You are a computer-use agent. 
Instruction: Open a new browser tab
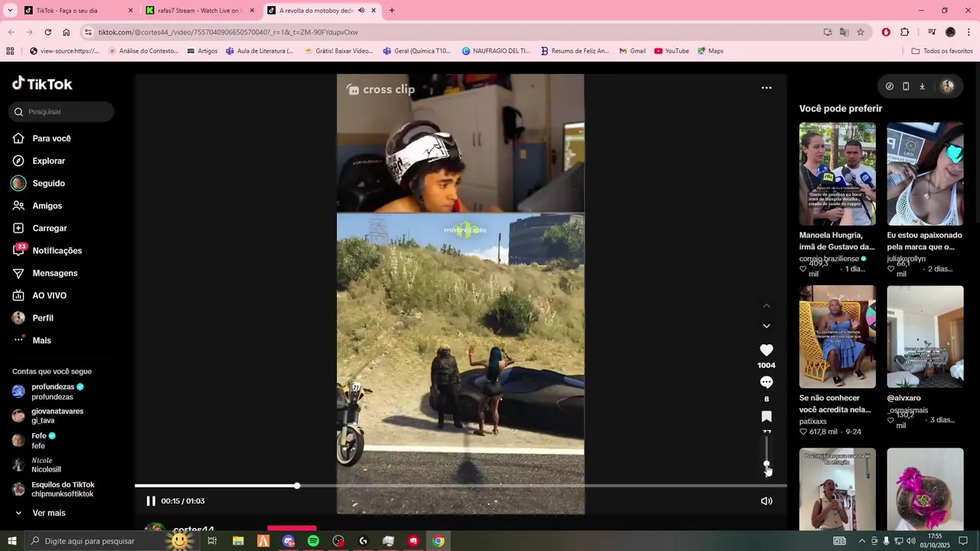pyautogui.click(x=392, y=11)
